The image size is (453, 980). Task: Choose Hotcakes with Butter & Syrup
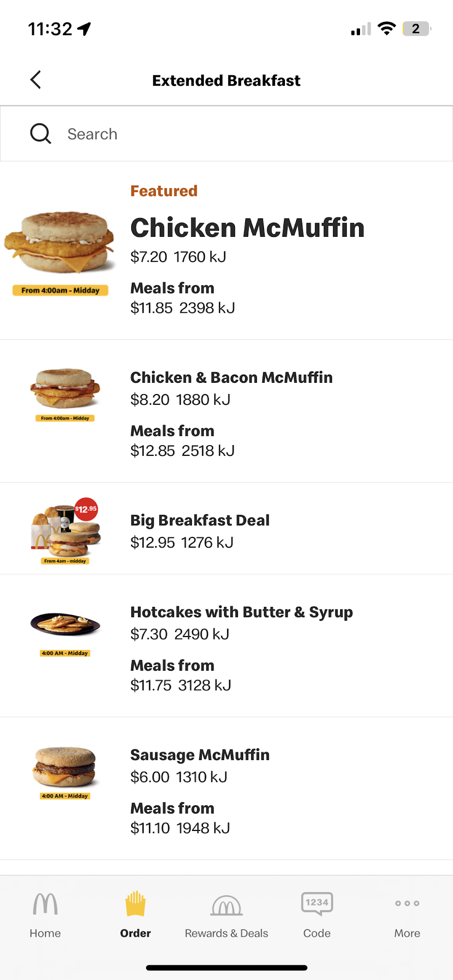tap(241, 612)
